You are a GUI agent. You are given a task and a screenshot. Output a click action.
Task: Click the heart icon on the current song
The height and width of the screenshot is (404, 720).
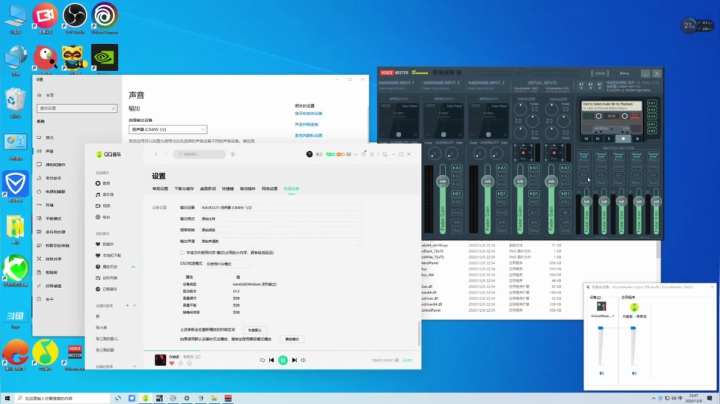tap(172, 363)
